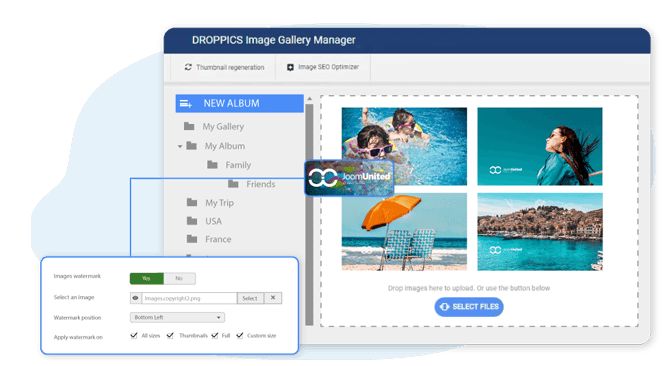Click the USA folder icon
Viewport: 671px width, 366px height.
click(x=192, y=221)
